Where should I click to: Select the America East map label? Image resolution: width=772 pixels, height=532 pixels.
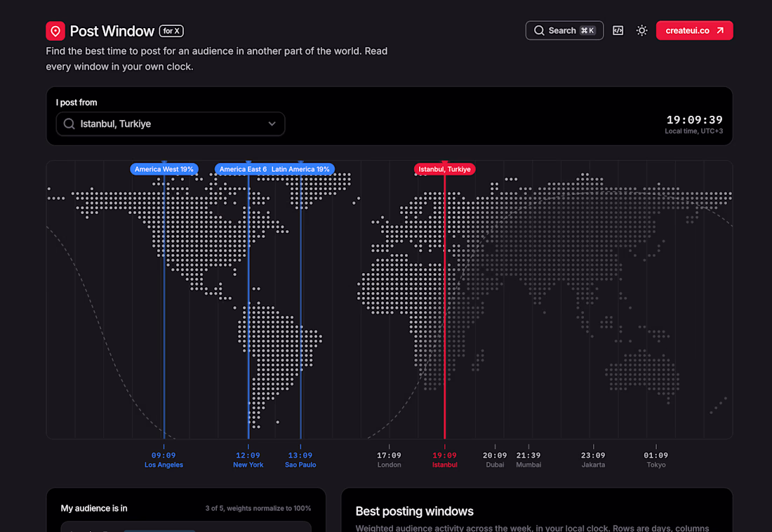[x=242, y=169]
